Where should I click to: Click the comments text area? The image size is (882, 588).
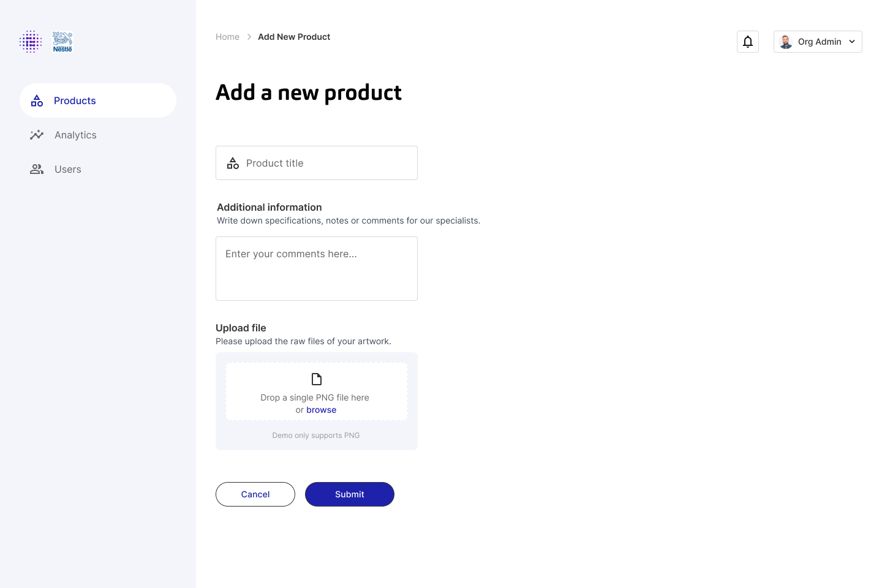(x=317, y=268)
